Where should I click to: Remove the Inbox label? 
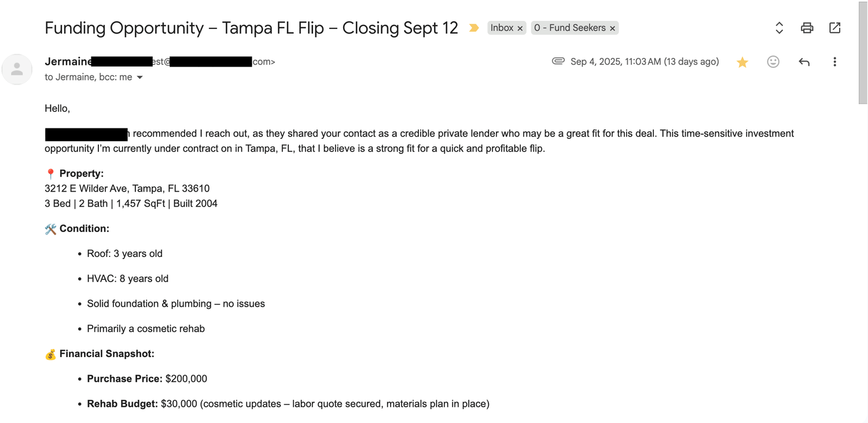pyautogui.click(x=520, y=28)
